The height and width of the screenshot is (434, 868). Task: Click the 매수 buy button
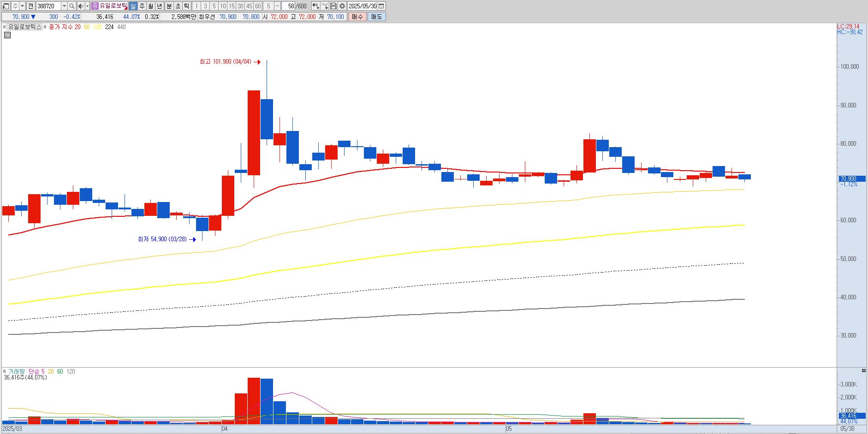point(357,17)
